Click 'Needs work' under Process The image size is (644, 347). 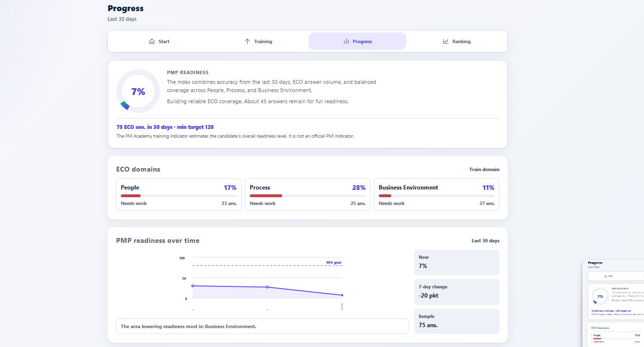[x=263, y=204]
